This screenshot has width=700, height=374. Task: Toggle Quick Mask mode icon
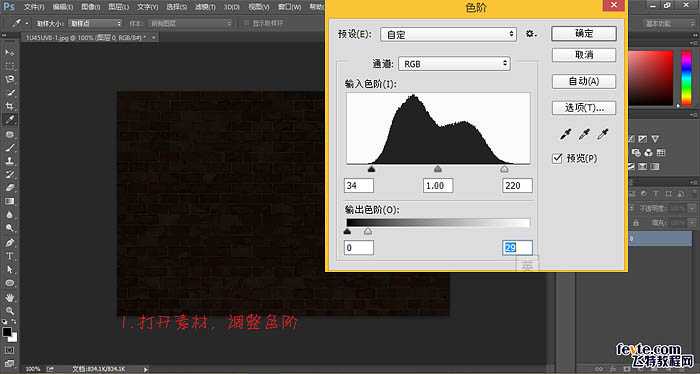click(9, 350)
